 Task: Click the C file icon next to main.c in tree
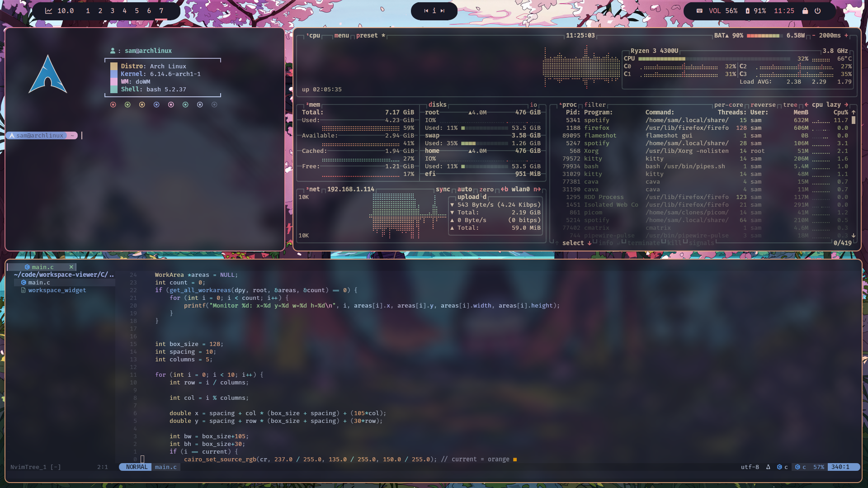point(24,282)
